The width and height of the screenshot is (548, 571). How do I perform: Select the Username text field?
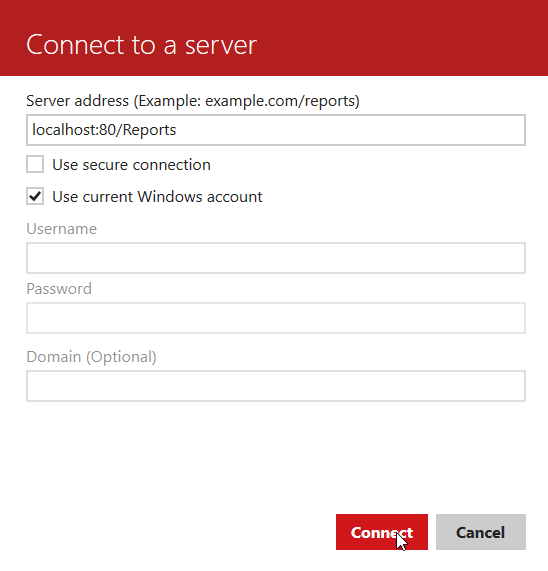(276, 258)
